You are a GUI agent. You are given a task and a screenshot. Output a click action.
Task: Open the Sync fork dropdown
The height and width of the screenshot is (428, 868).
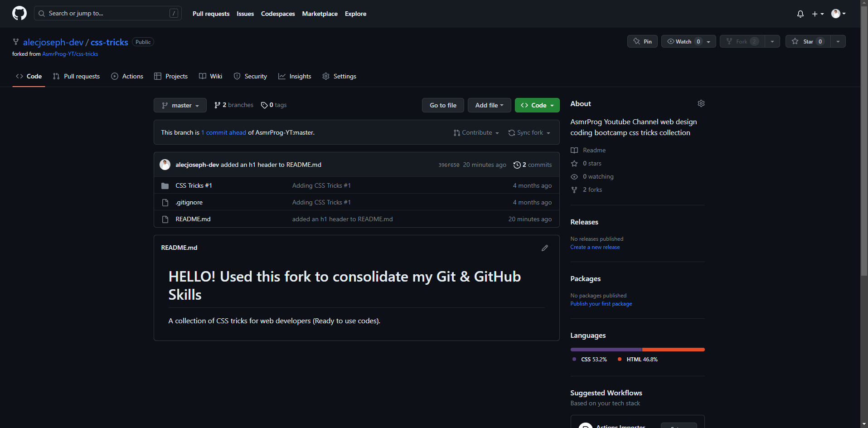tap(529, 132)
